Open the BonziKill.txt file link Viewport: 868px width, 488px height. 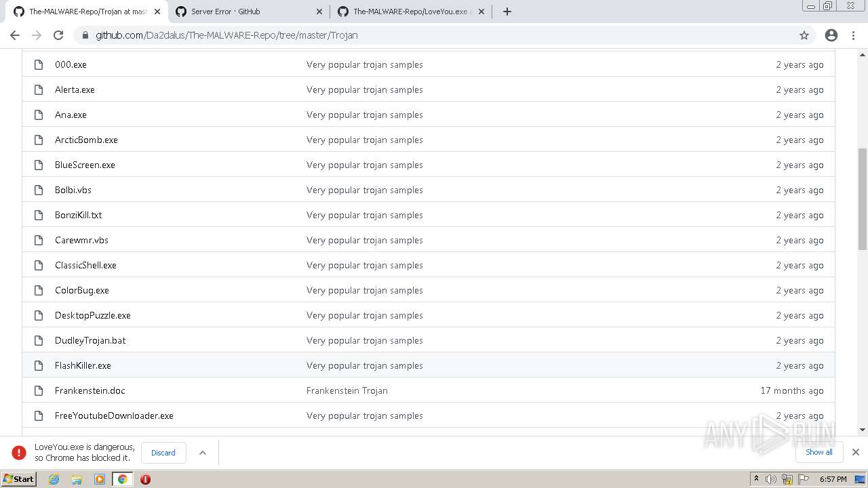tap(78, 215)
